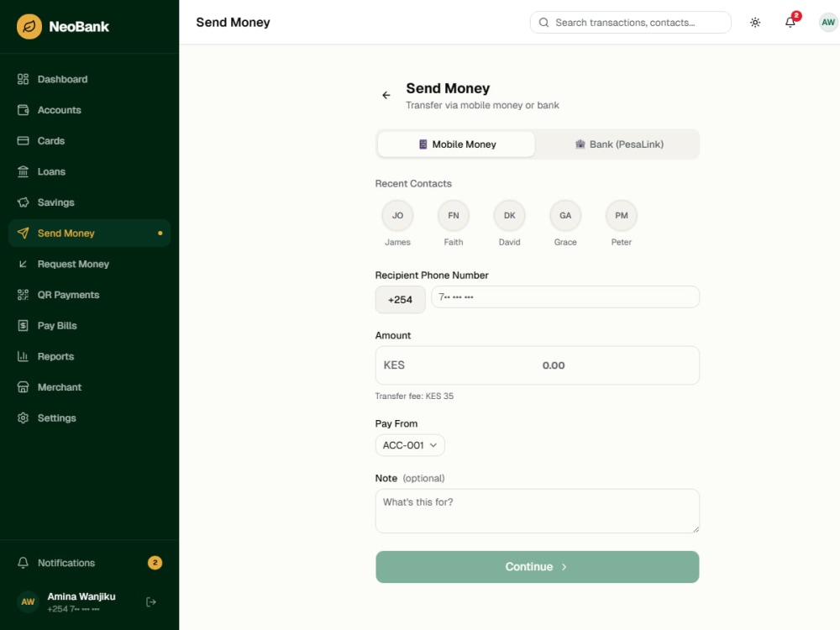Choose recent contact James (JO)
The image size is (840, 630).
(397, 223)
